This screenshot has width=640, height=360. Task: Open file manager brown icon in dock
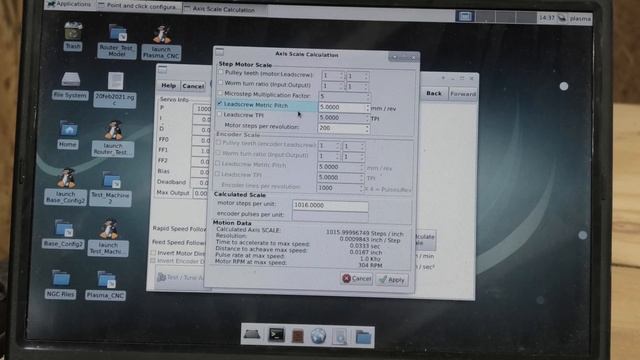pos(298,336)
